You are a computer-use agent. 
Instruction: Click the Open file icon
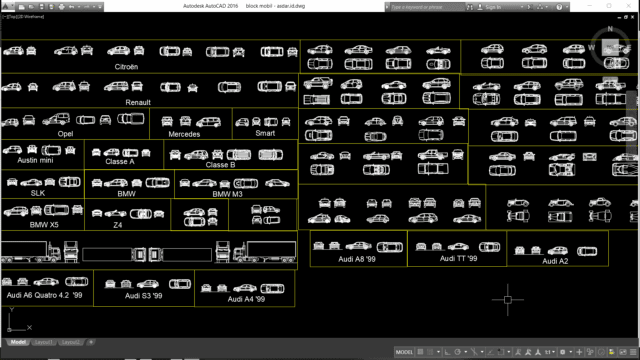[x=31, y=7]
